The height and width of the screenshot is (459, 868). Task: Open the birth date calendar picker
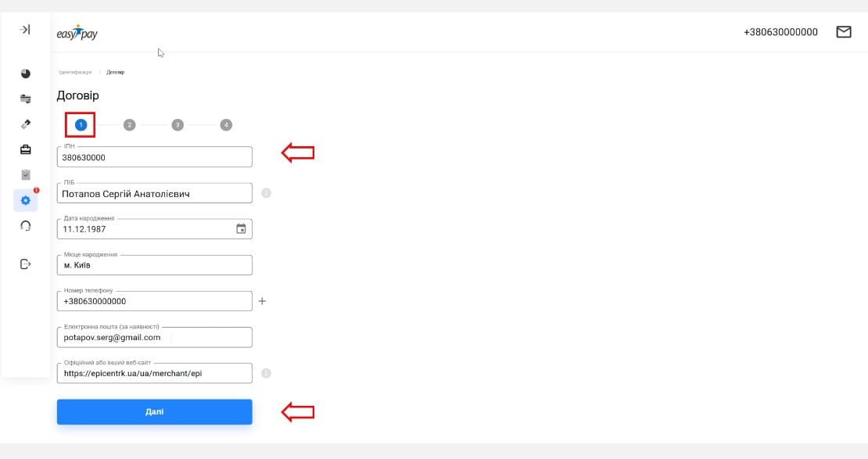[241, 228]
